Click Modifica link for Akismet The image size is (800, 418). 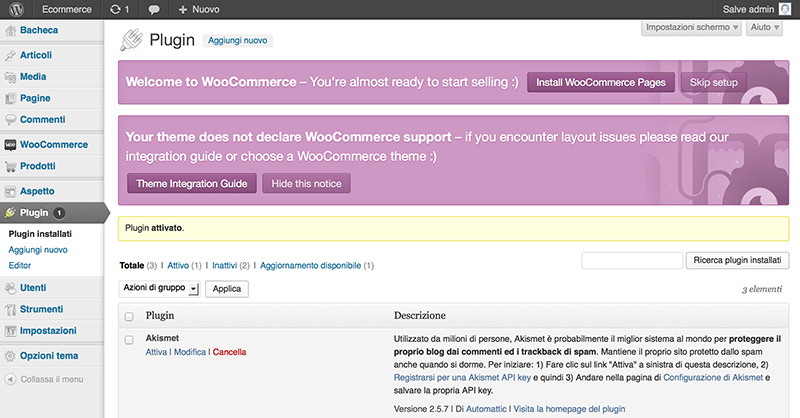point(190,352)
